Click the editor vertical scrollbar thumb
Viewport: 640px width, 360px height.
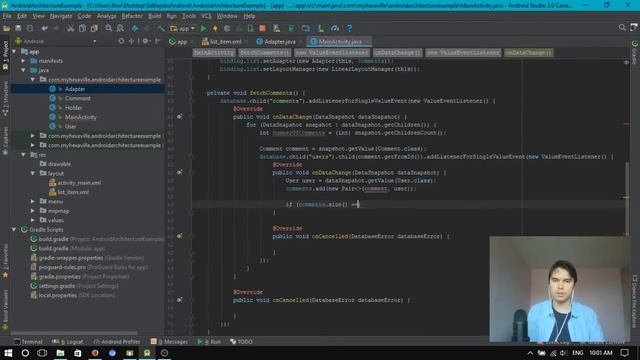(x=627, y=198)
